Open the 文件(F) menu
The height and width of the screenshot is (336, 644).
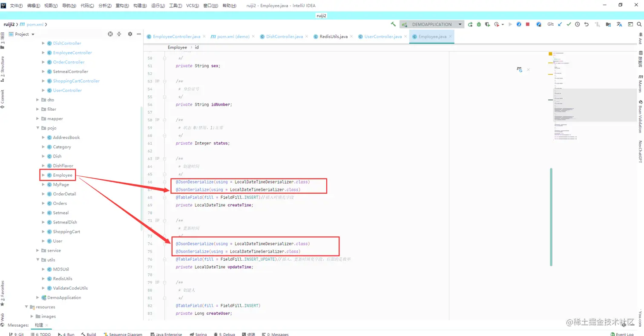16,6
